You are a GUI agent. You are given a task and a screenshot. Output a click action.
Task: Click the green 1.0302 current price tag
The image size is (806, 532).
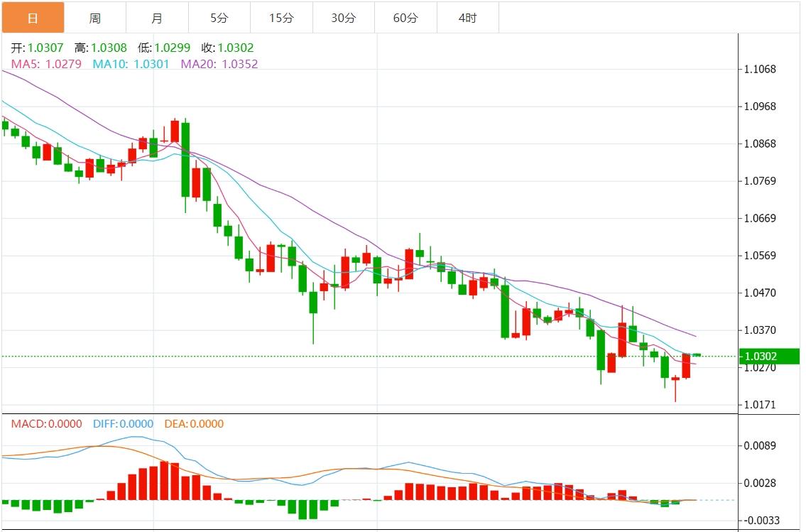[770, 356]
